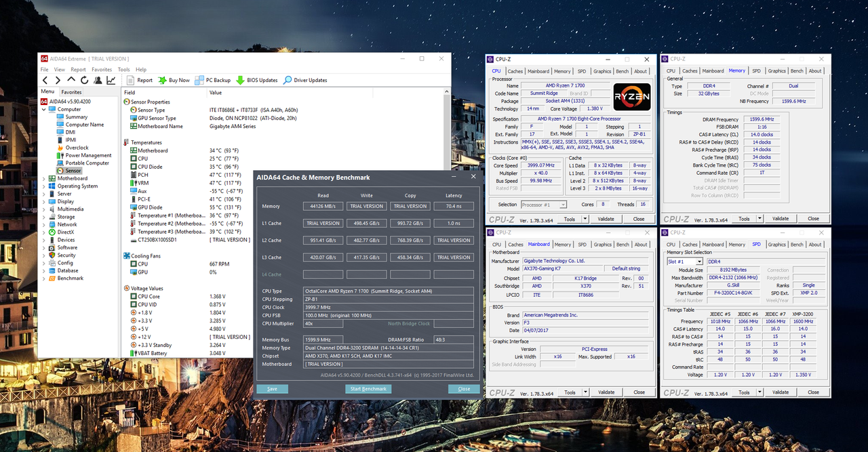Expand the Operating System tree node
This screenshot has width=868, height=452.
click(x=44, y=186)
